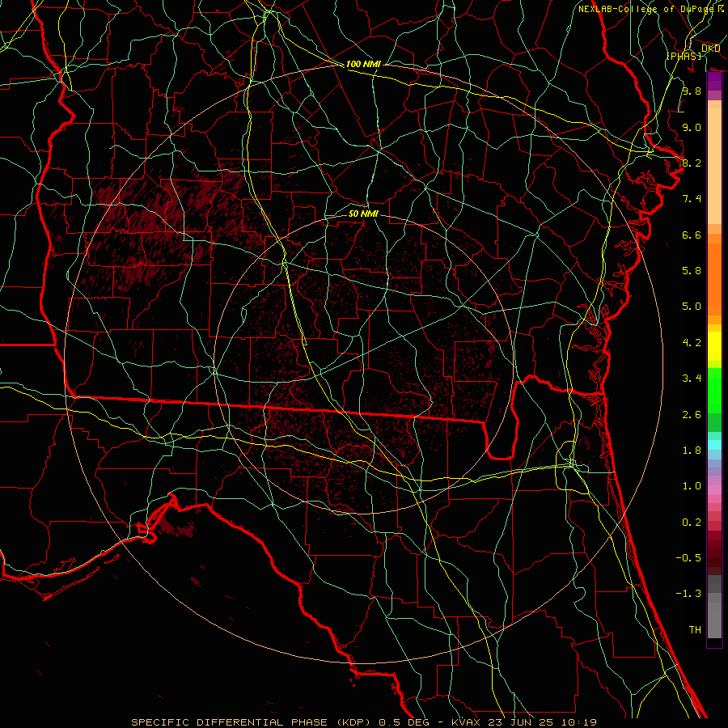Click the 9.8 legend value
This screenshot has height=728, width=728.
coord(692,91)
